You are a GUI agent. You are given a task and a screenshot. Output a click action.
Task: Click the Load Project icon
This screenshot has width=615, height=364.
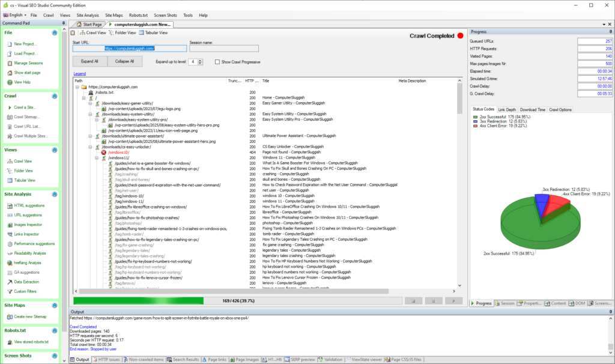10,53
